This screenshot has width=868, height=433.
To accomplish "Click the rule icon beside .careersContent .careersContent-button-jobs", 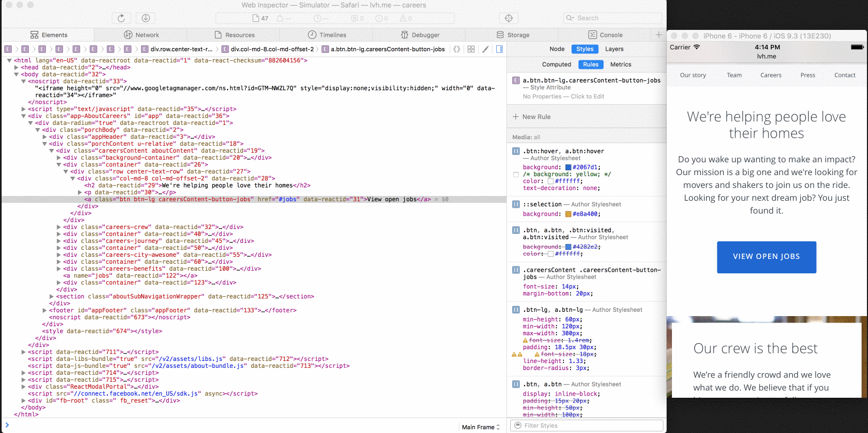I will (x=516, y=270).
